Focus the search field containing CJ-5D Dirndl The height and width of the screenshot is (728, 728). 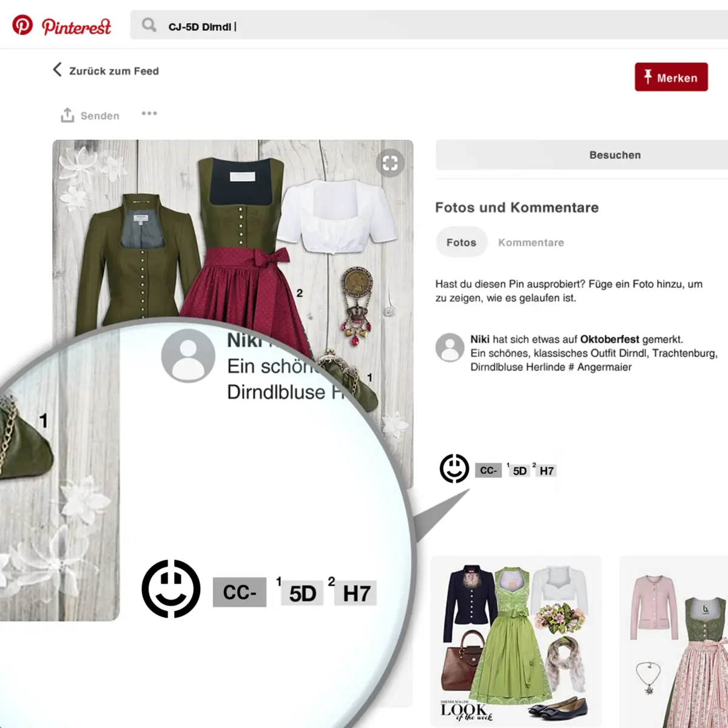[429, 25]
